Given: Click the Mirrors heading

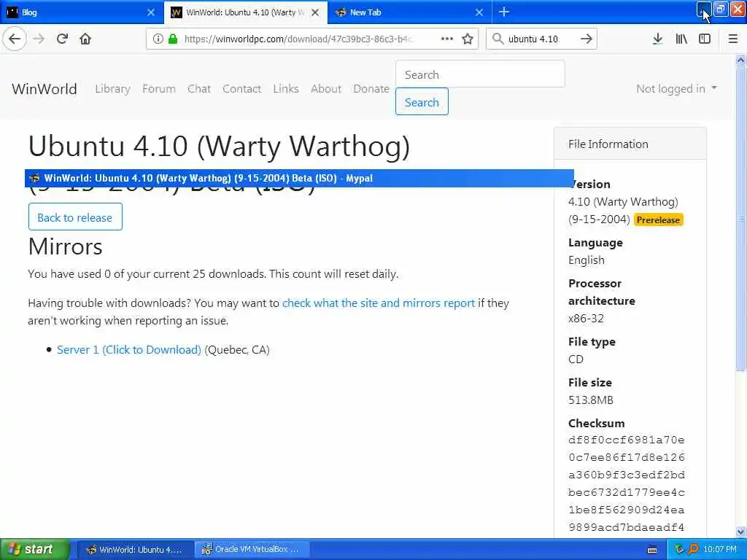Looking at the screenshot, I should [65, 246].
